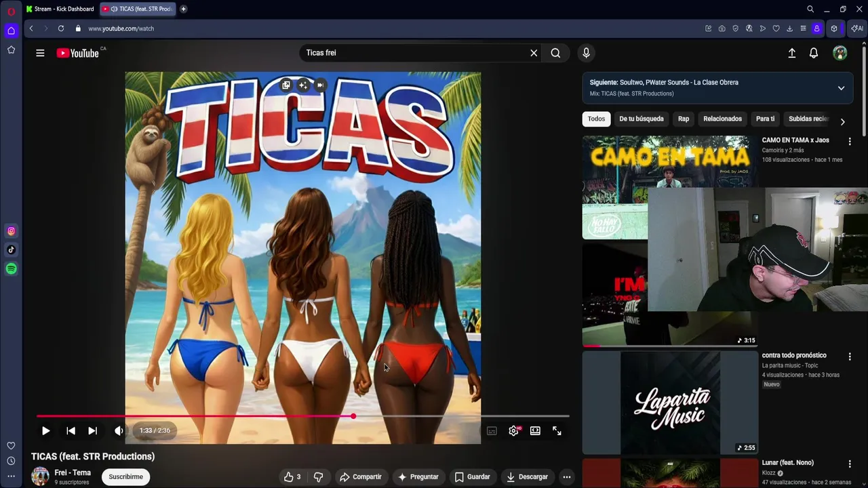Select the Todos filter chip
The image size is (868, 488).
tap(596, 119)
